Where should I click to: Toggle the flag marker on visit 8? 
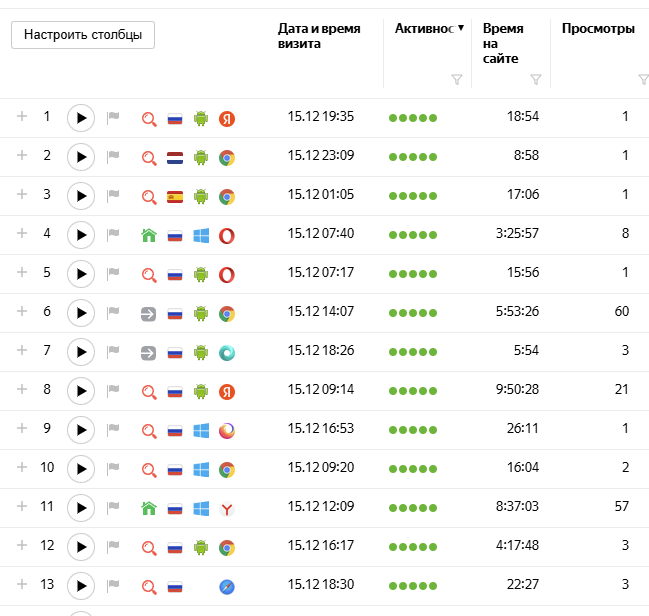114,391
